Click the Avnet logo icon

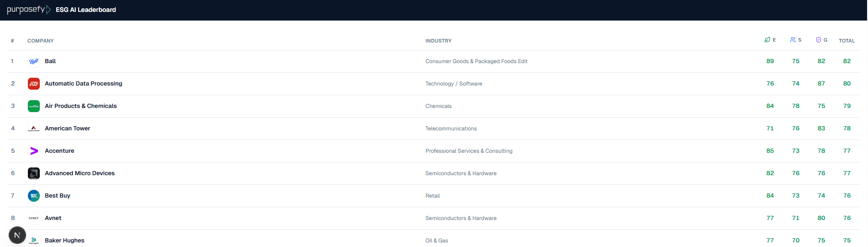click(x=34, y=218)
